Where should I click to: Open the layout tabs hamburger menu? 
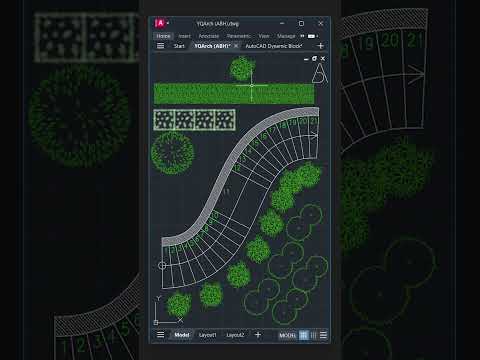click(160, 335)
